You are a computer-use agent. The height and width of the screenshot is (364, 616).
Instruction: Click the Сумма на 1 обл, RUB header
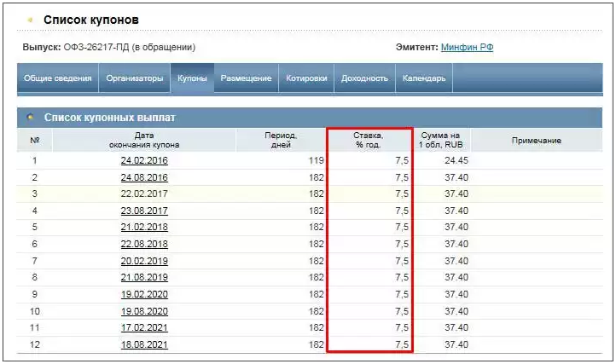[x=440, y=140]
